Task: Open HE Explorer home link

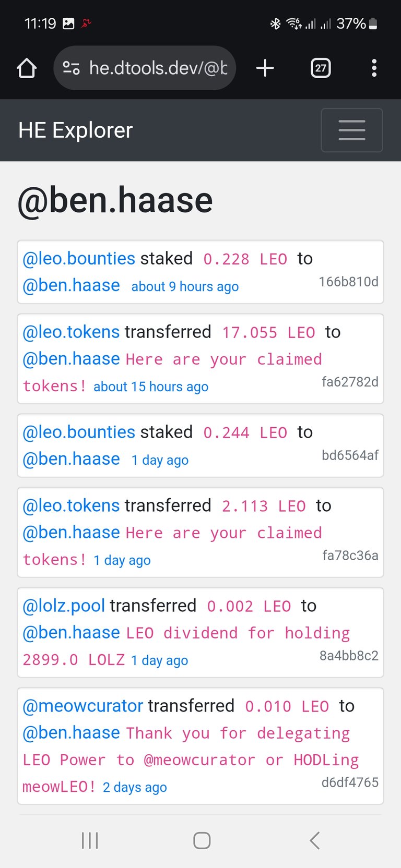Action: pos(76,130)
